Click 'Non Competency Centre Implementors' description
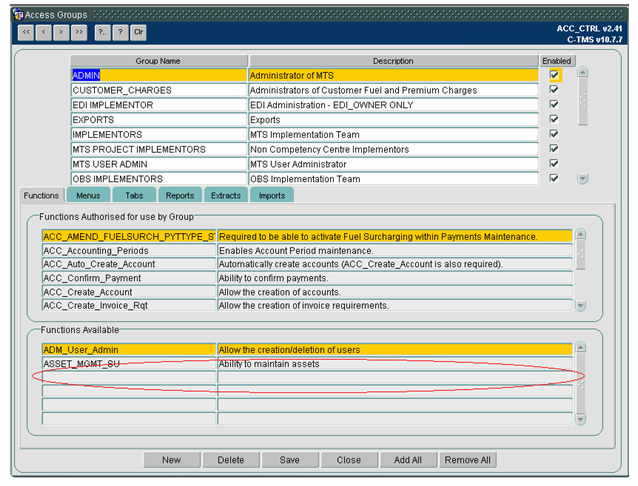The width and height of the screenshot is (638, 486). pos(393,149)
